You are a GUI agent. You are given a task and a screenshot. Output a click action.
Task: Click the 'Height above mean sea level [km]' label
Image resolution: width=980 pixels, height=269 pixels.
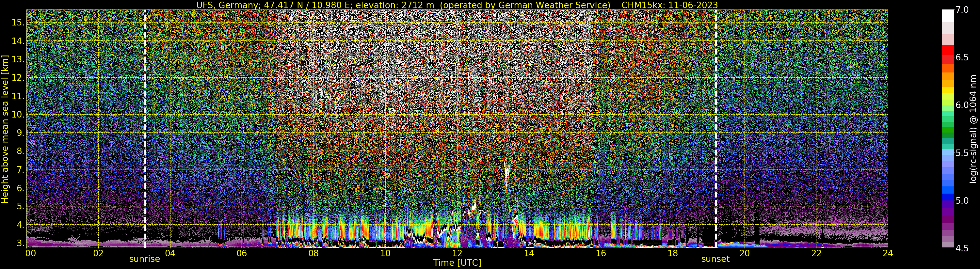point(5,129)
